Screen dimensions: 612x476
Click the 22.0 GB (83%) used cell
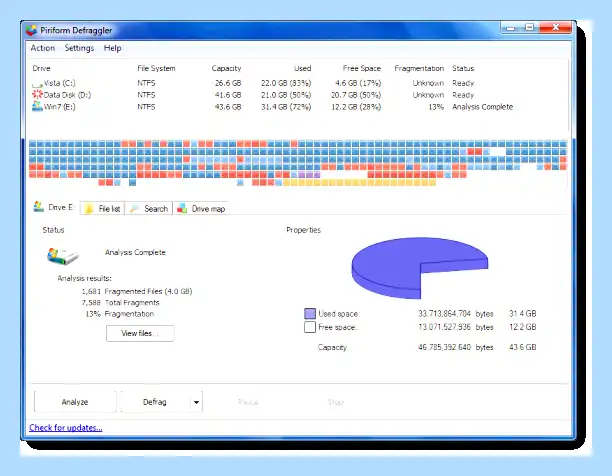tap(286, 83)
